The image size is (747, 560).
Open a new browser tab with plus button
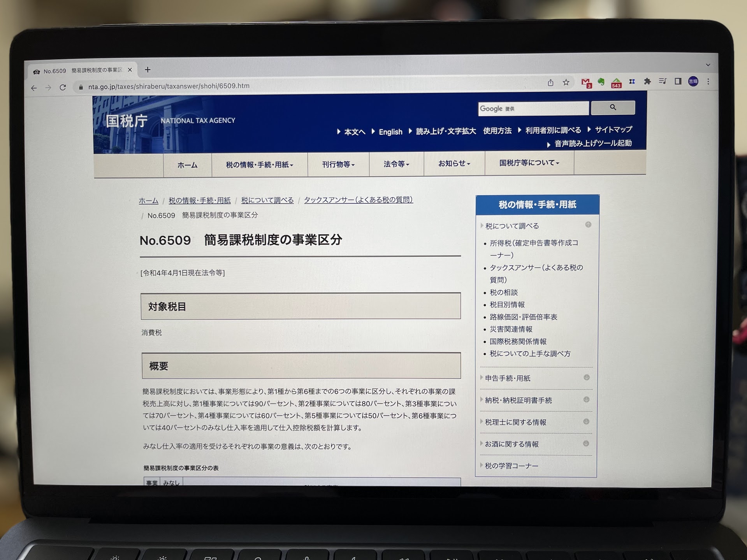148,70
